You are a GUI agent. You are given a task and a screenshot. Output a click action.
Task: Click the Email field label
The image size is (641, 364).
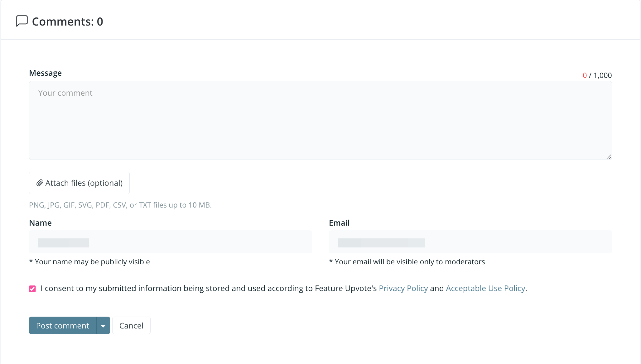(339, 223)
